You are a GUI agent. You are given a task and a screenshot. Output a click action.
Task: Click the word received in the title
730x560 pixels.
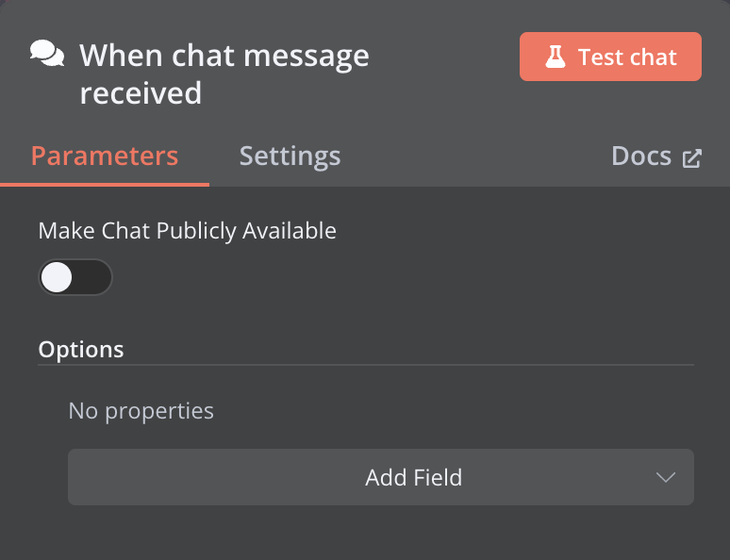coord(141,93)
